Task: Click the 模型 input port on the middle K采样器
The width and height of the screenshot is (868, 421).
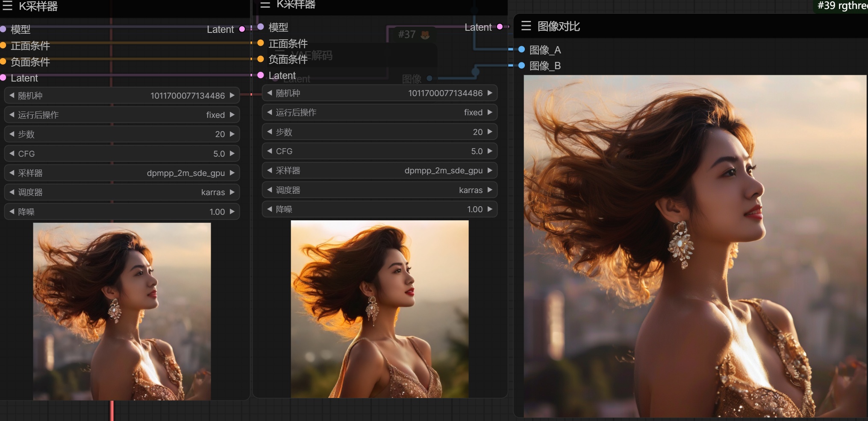Action: point(260,27)
